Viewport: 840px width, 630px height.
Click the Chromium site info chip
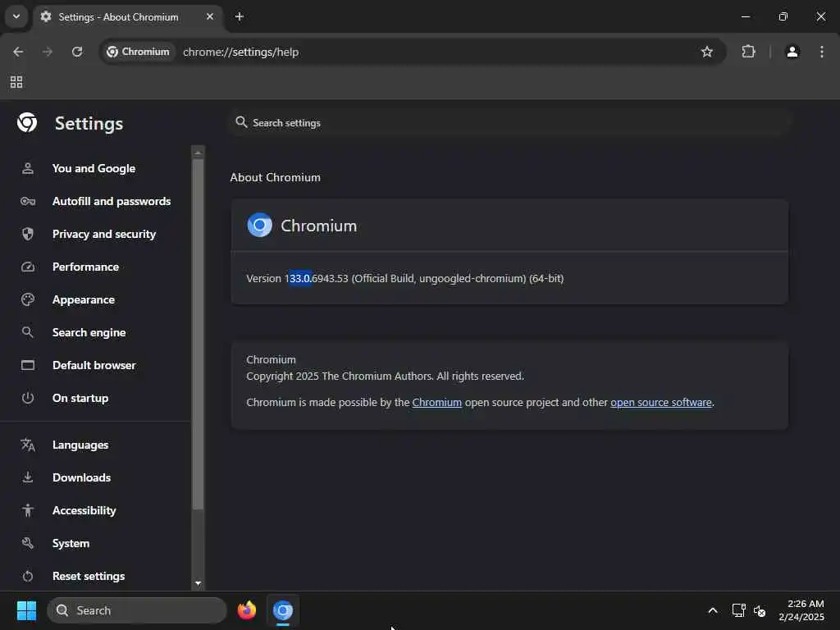[138, 52]
